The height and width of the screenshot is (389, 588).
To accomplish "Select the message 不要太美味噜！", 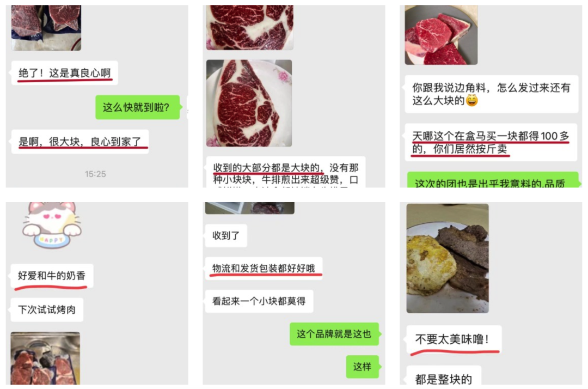I will [454, 339].
